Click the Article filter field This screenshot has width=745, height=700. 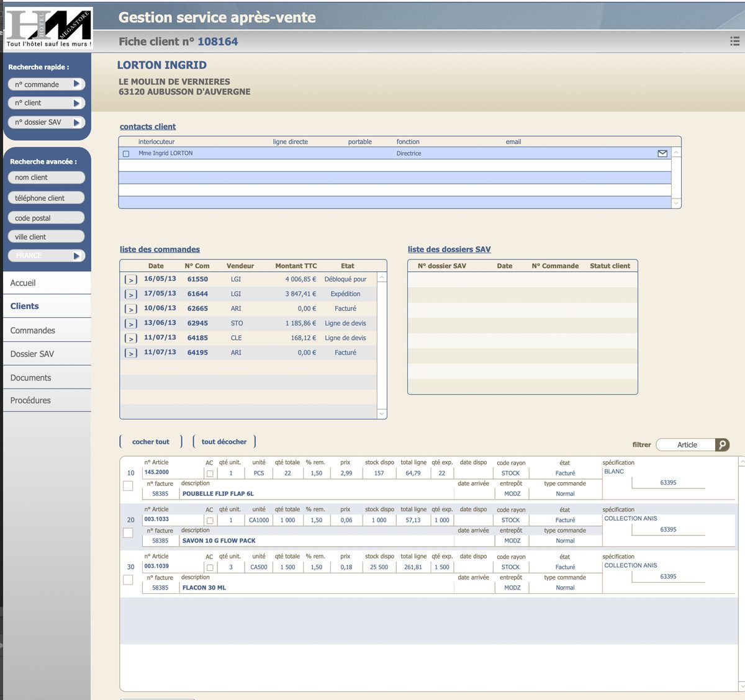tap(686, 445)
